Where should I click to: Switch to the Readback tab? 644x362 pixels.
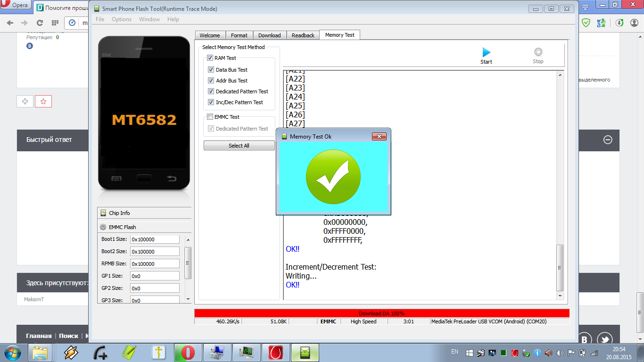click(x=303, y=35)
